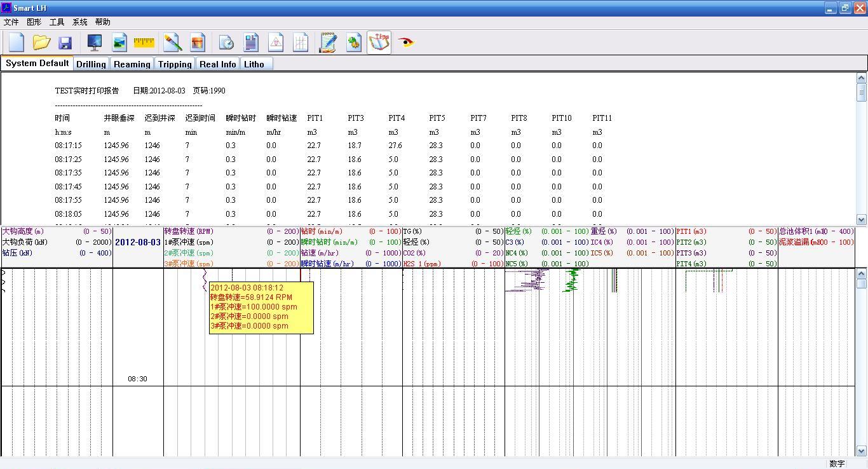Screen dimensions: 868x469
Task: Toggle the Tips book button
Action: [x=379, y=43]
